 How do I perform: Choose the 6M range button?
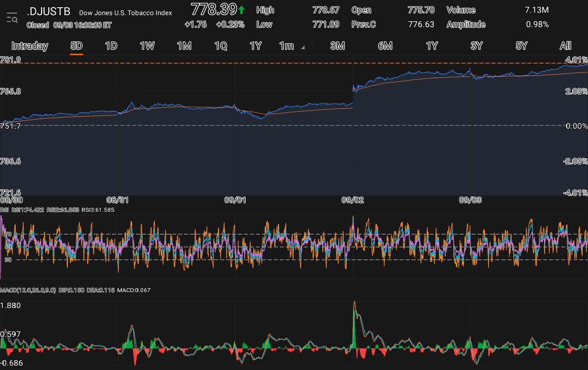click(385, 46)
